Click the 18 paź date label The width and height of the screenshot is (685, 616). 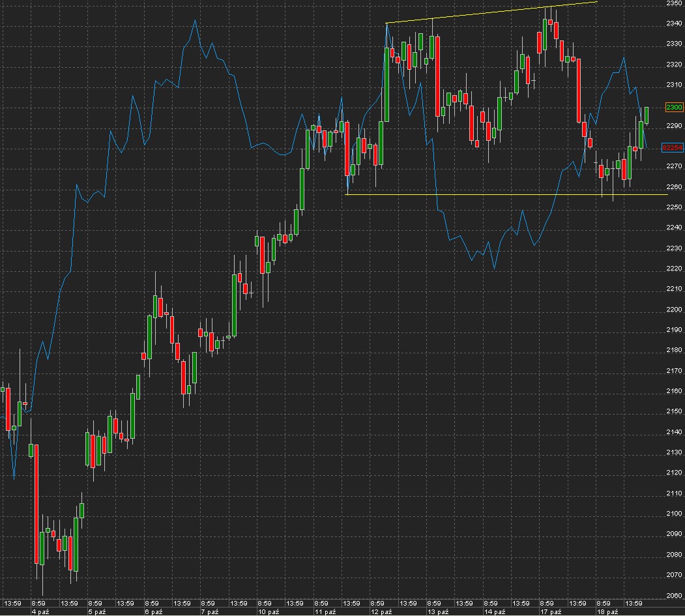[607, 612]
